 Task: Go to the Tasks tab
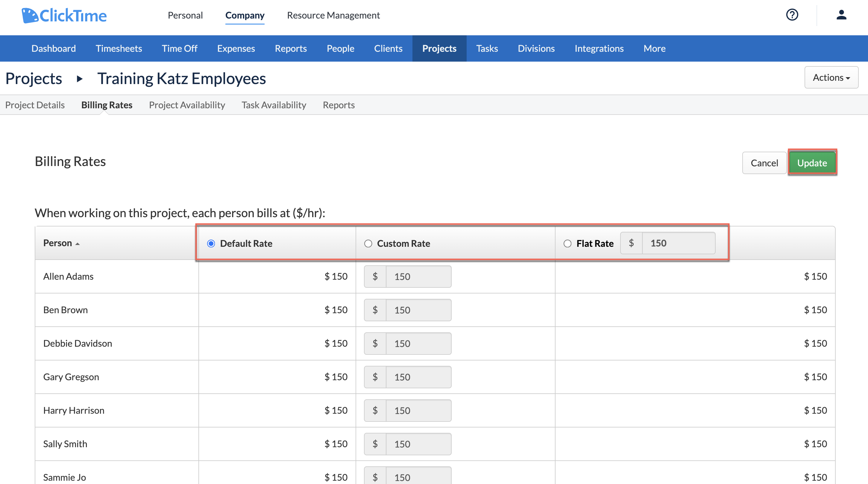[x=487, y=48]
